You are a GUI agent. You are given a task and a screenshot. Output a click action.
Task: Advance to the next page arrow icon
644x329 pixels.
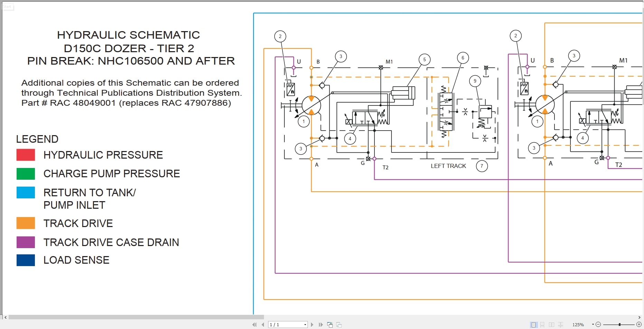click(x=312, y=325)
